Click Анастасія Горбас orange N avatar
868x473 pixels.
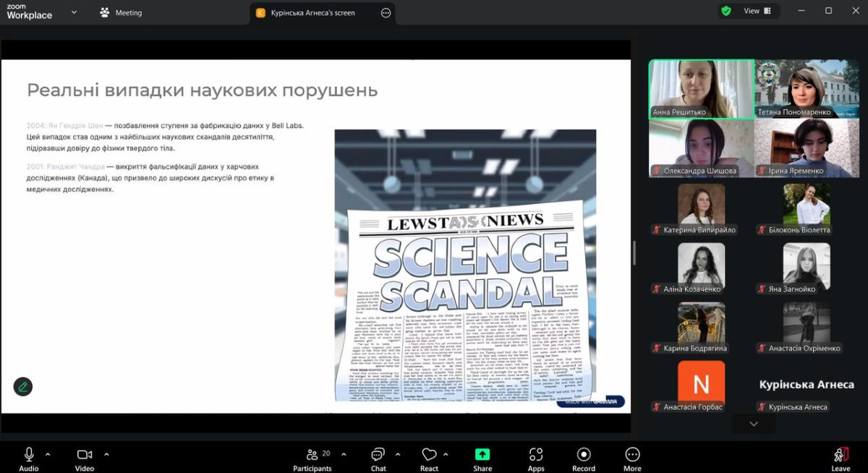tap(701, 382)
